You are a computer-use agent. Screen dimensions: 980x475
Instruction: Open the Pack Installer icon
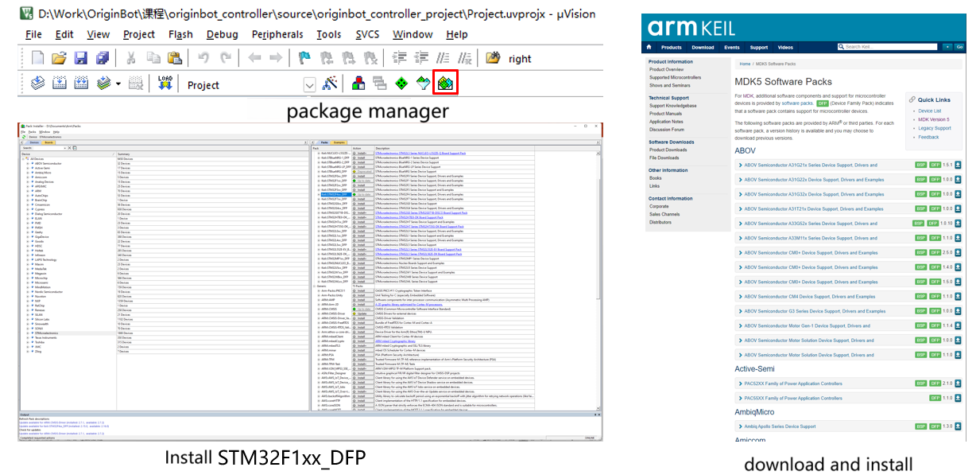click(x=446, y=84)
